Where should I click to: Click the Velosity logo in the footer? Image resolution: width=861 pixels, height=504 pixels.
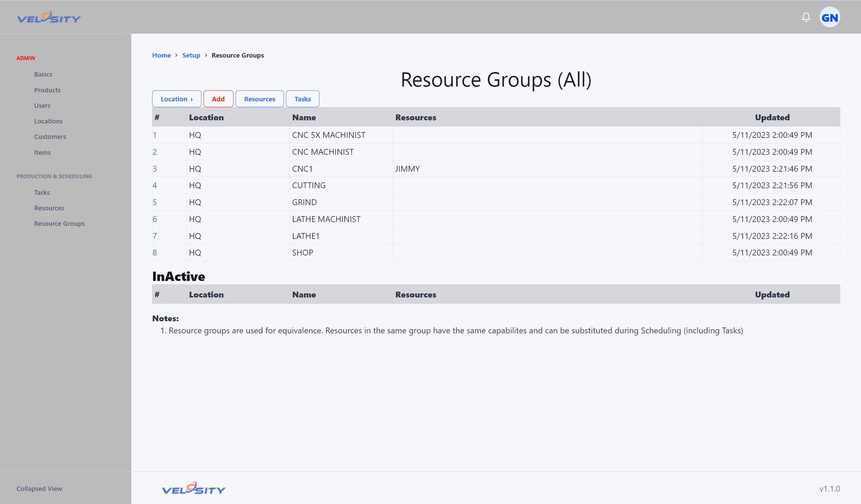194,488
